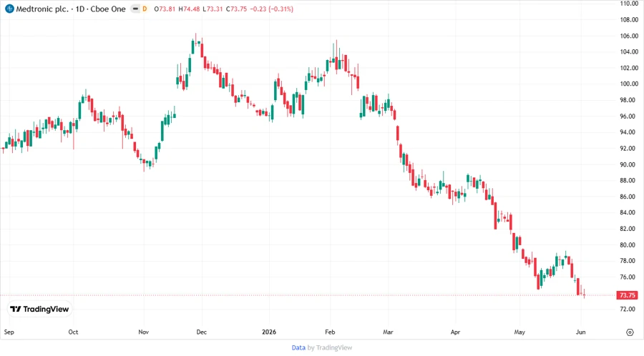644x356 pixels.
Task: Click the Medtronic plc. symbol title
Action: pos(42,9)
